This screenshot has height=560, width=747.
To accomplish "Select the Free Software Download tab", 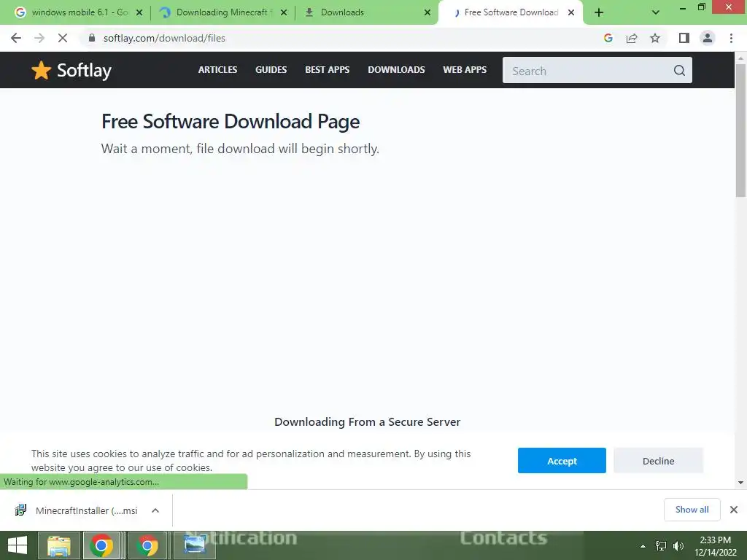I will click(511, 12).
